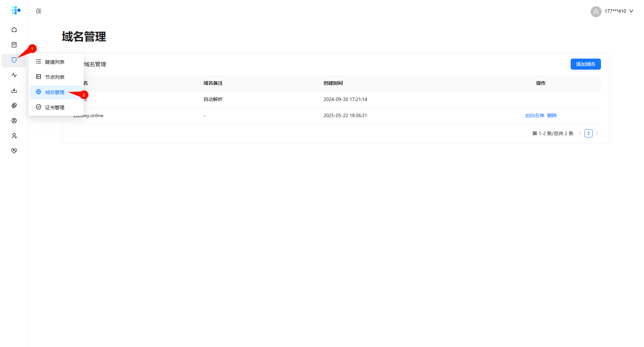This screenshot has width=644, height=347.
Task: Open the 177***410 account dropdown
Action: 612,11
